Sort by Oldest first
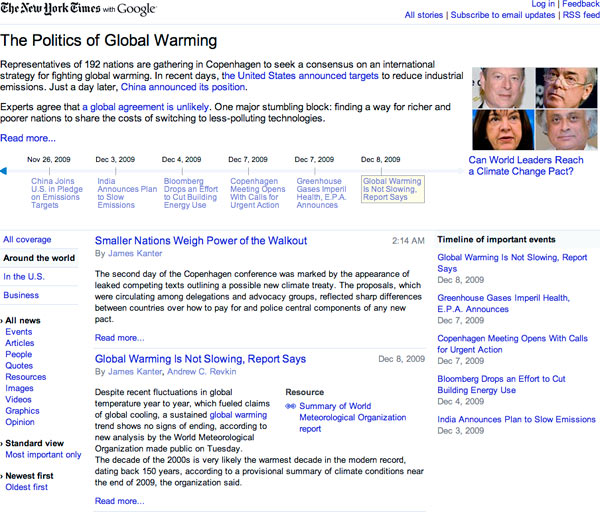Image resolution: width=600 pixels, height=512 pixels. coord(26,487)
